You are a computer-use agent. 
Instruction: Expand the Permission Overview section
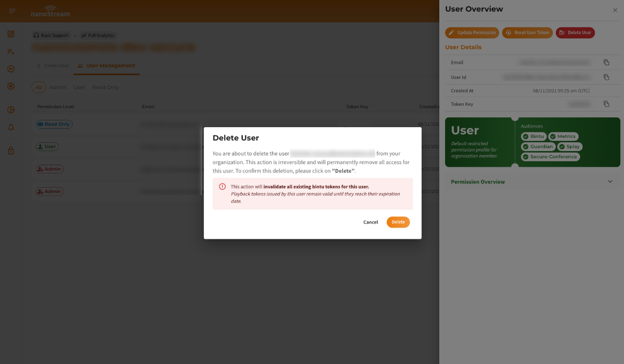[532, 182]
